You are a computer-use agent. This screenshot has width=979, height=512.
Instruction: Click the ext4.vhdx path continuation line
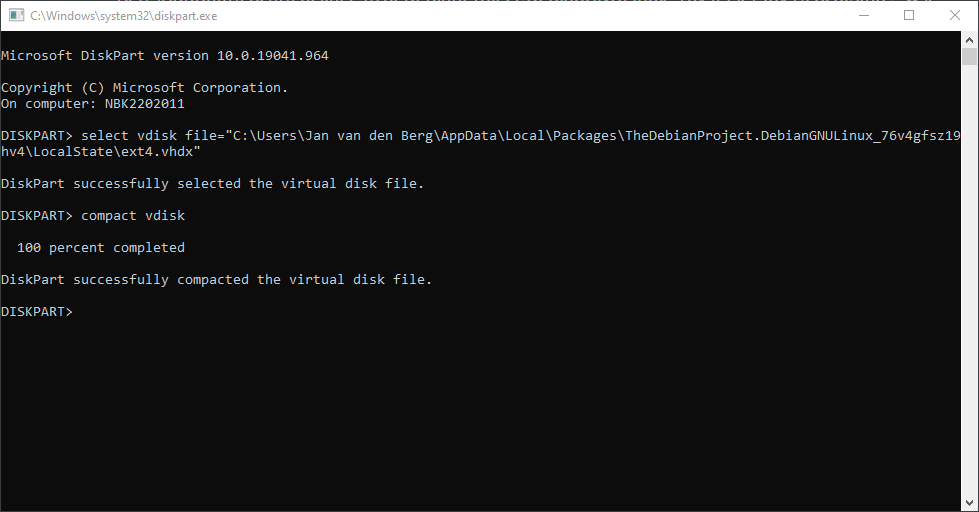pos(101,152)
